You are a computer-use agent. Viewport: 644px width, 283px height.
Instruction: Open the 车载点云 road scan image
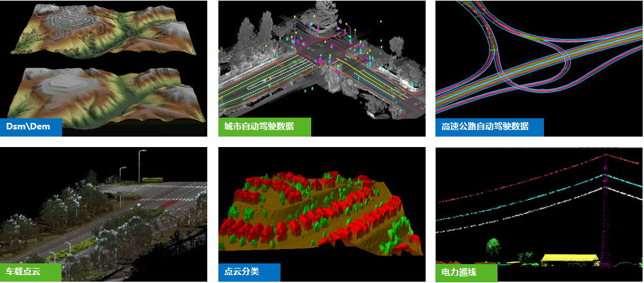(x=103, y=214)
